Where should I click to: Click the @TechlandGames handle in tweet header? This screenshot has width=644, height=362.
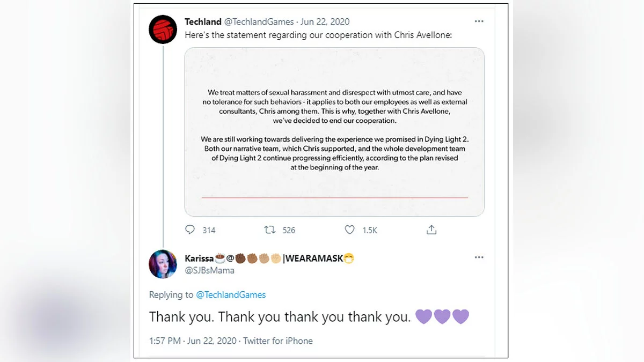(259, 22)
